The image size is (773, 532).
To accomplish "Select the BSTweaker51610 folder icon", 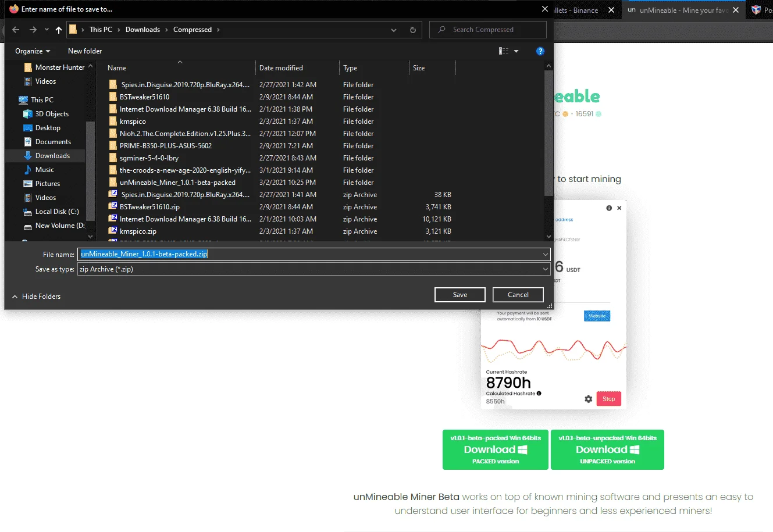I will click(x=113, y=97).
